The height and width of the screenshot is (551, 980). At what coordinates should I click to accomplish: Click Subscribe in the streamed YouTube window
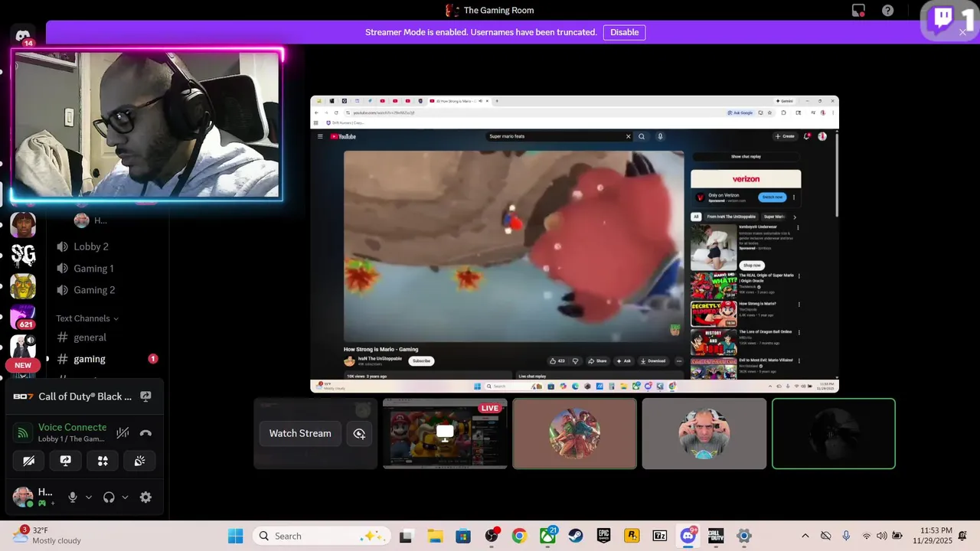coord(421,360)
